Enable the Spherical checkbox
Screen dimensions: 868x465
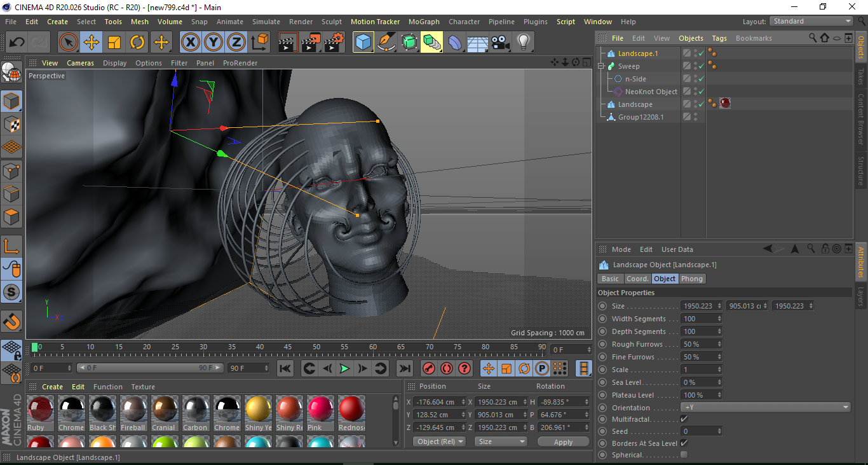(684, 455)
